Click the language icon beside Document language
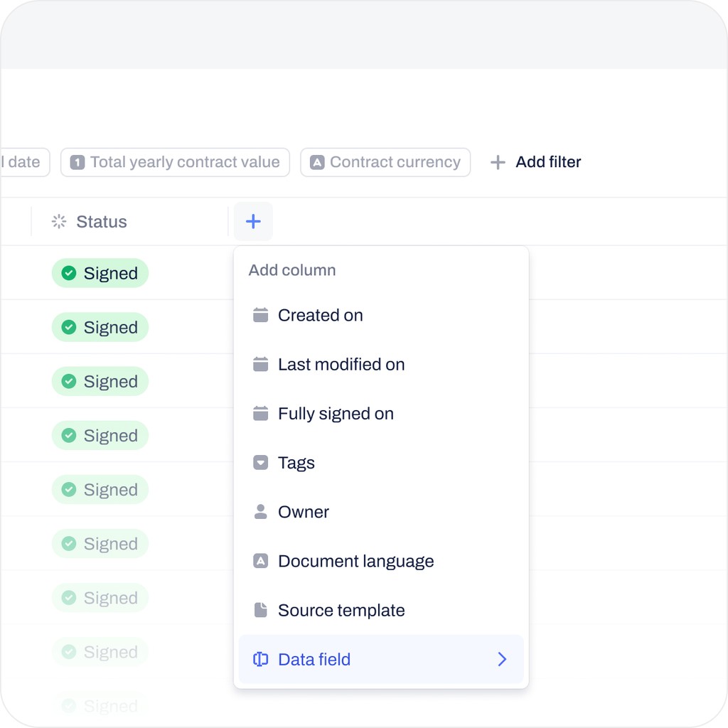This screenshot has width=728, height=728. pyautogui.click(x=260, y=560)
